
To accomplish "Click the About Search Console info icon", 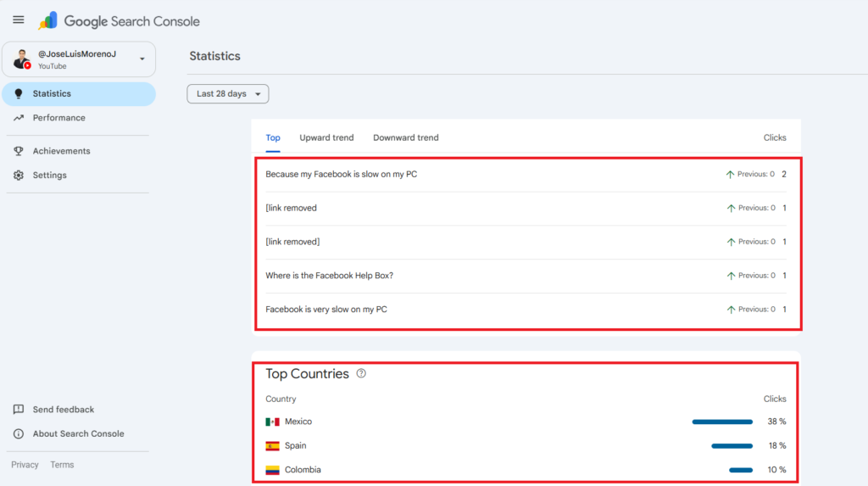I will click(19, 434).
